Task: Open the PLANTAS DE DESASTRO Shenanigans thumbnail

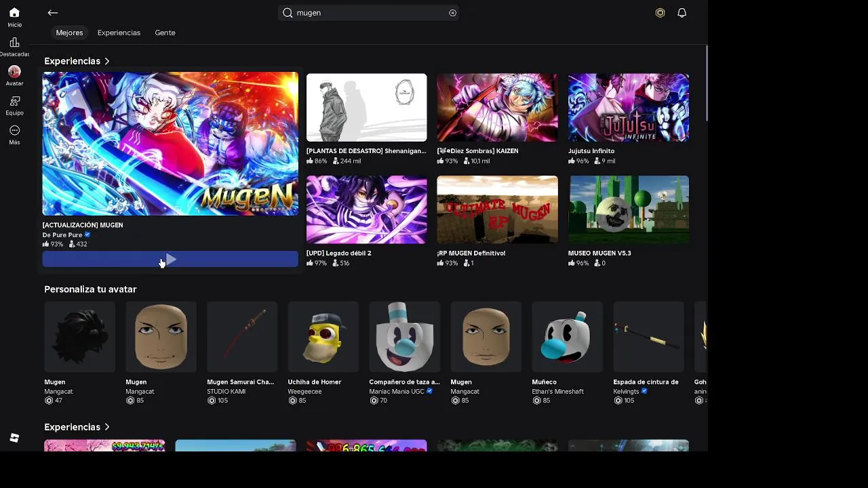Action: click(x=366, y=108)
